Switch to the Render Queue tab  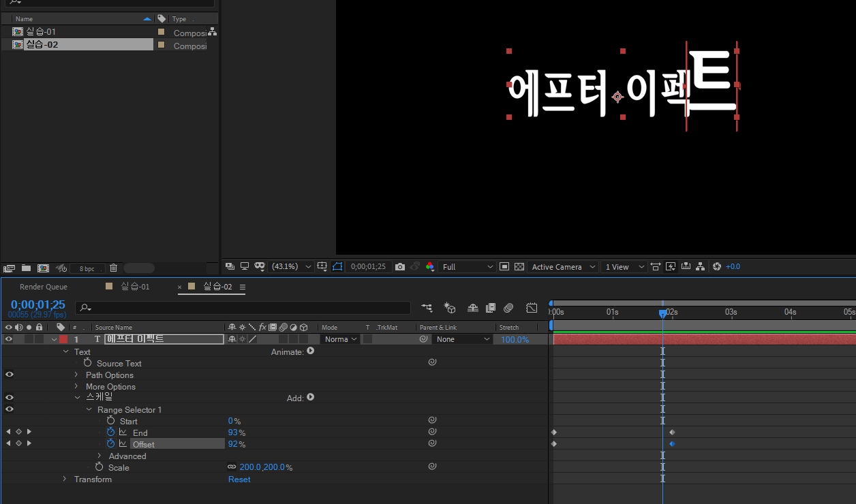coord(44,287)
